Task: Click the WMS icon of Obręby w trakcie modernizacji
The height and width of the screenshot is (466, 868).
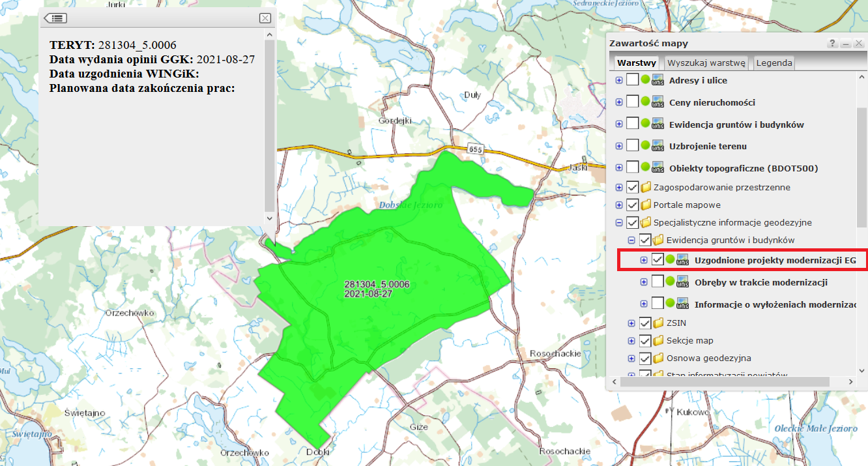Action: click(683, 282)
